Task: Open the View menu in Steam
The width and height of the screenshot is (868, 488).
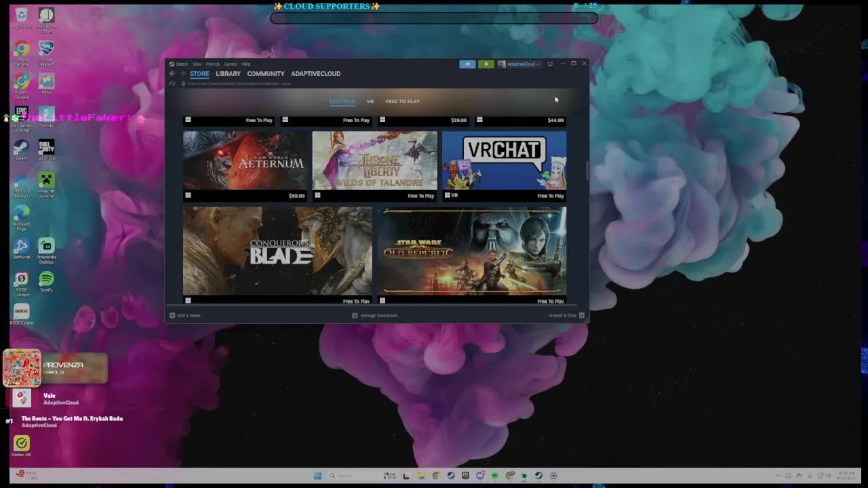Action: click(197, 64)
